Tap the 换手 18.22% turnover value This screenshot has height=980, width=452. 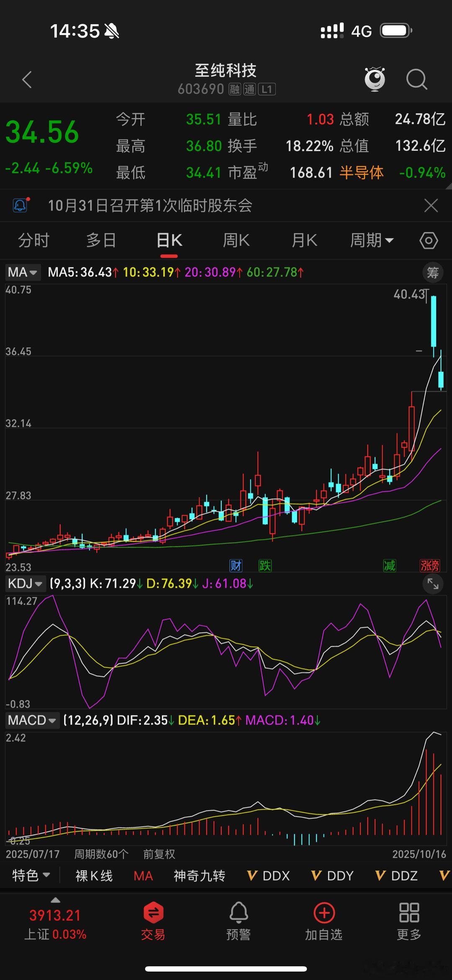(309, 146)
